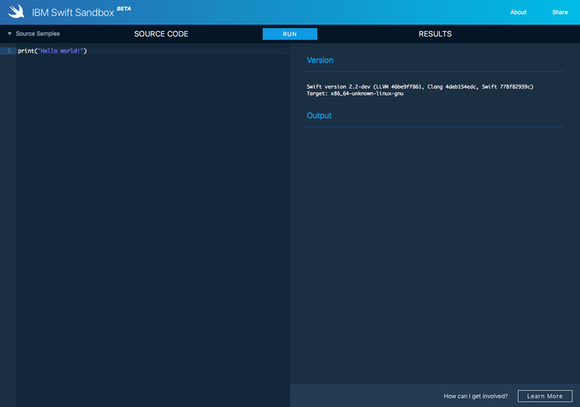
Task: Click into the print("Hello world!") code line
Action: click(52, 51)
